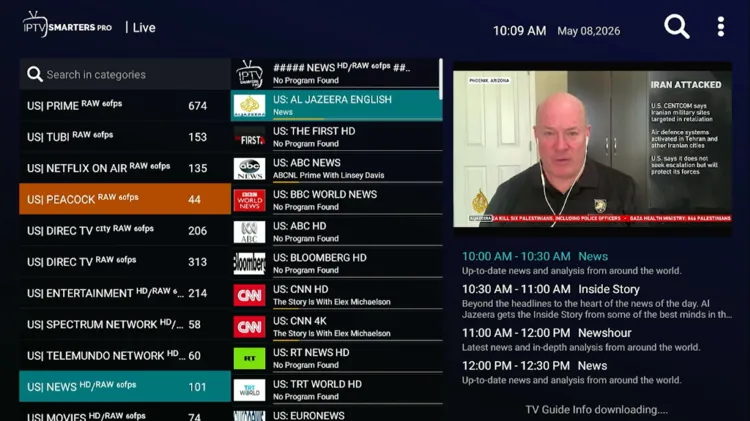750x421 pixels.
Task: Play US: THE FIRST HD channel
Action: point(337,137)
